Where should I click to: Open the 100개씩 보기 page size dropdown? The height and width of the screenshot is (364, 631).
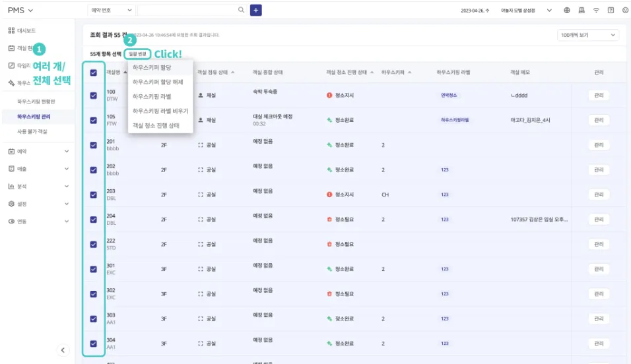point(588,35)
